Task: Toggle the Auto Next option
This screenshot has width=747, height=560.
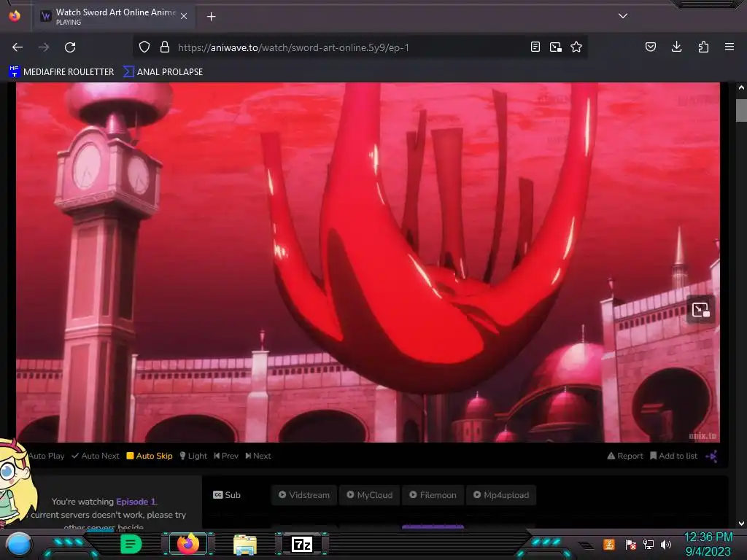Action: 96,456
